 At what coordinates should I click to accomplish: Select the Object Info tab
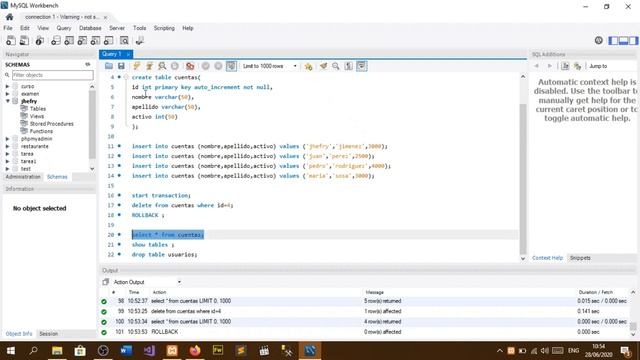click(x=19, y=334)
